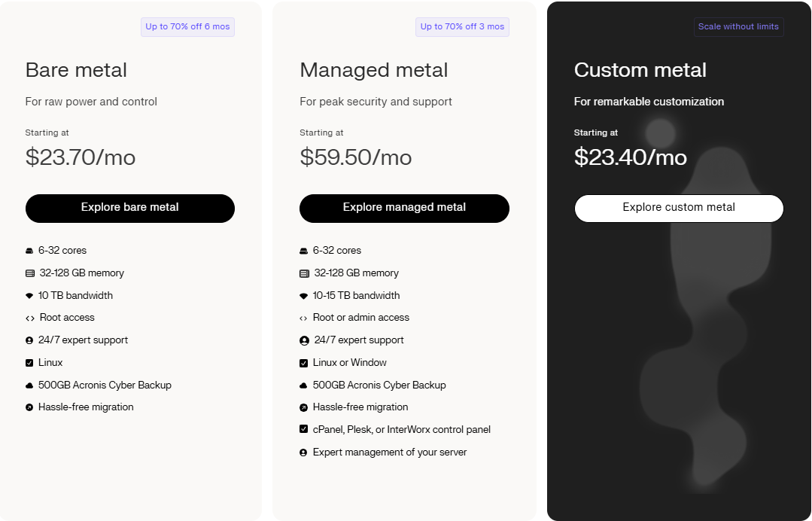Click the cores icon in Bare metal list
The height and width of the screenshot is (521, 812).
29,251
